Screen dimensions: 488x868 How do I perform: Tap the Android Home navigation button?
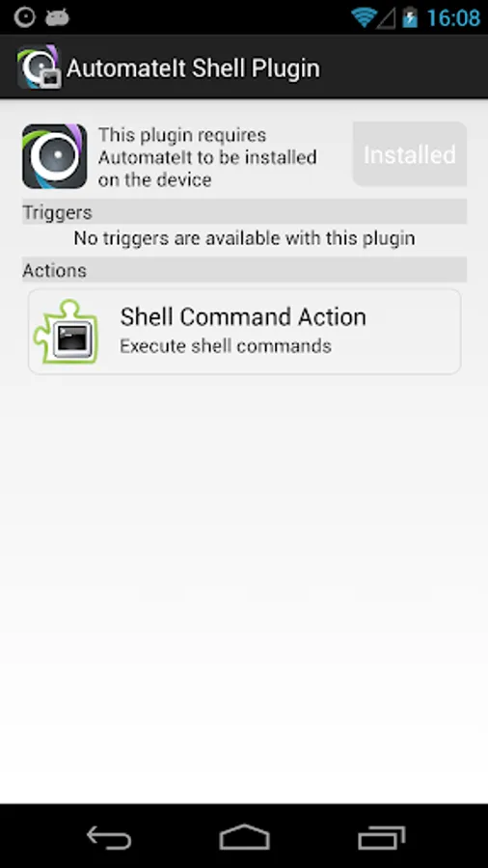coord(244,836)
